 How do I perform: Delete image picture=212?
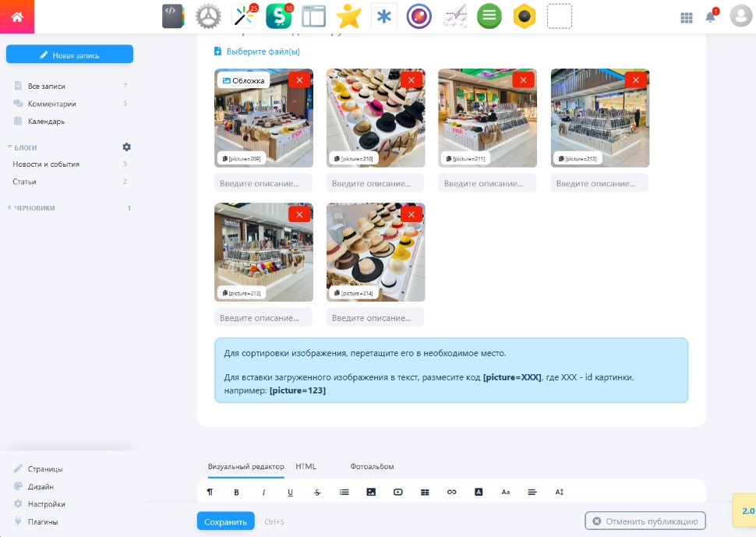pyautogui.click(x=635, y=80)
